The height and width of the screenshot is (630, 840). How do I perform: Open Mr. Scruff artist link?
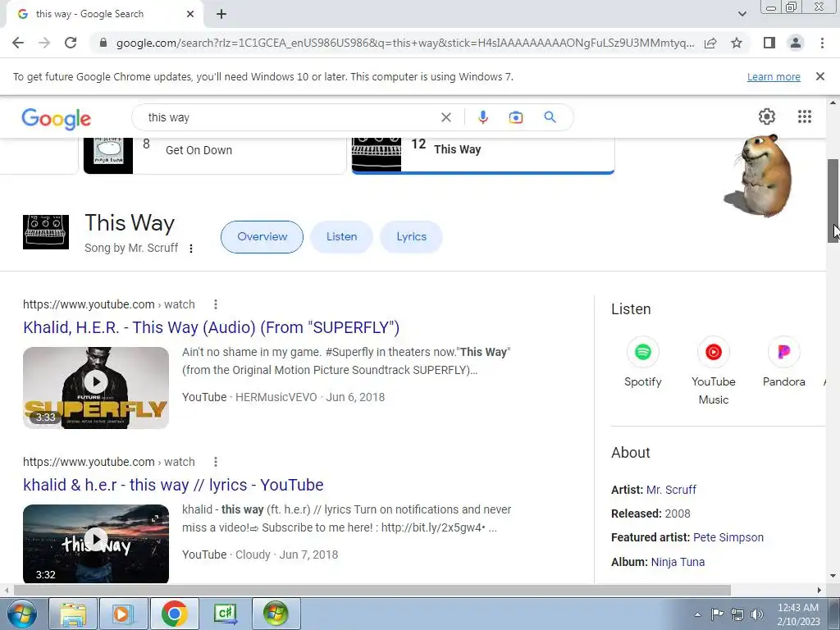coord(671,490)
